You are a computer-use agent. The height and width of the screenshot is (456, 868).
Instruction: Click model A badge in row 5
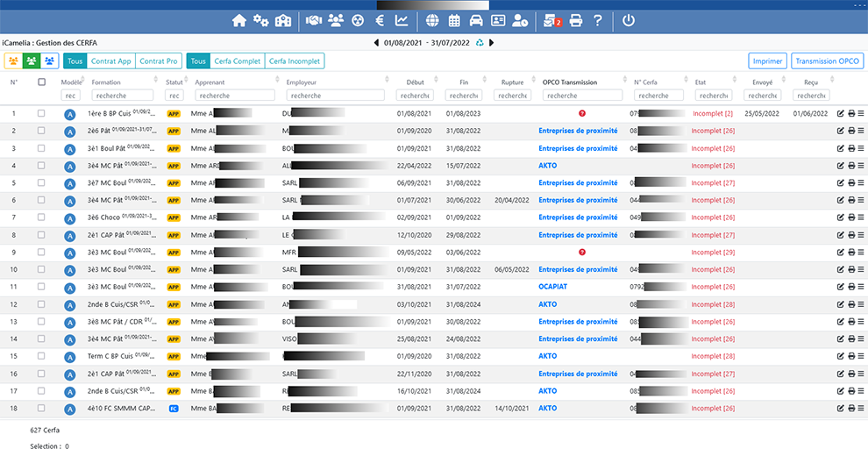pyautogui.click(x=70, y=184)
